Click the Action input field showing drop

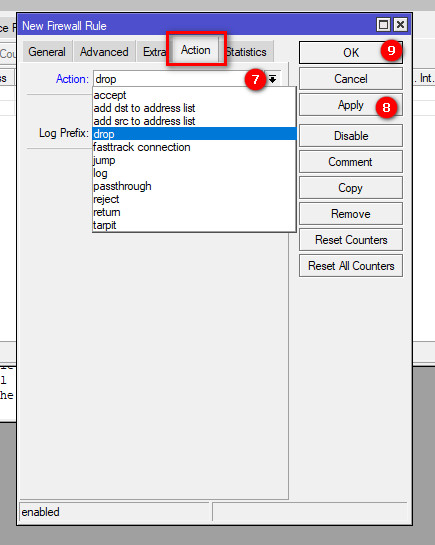[x=179, y=79]
